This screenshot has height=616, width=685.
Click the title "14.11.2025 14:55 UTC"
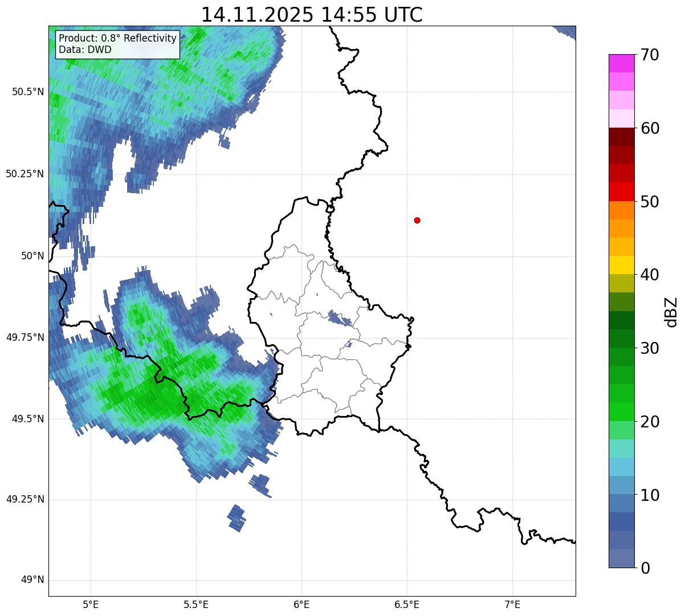click(x=312, y=14)
